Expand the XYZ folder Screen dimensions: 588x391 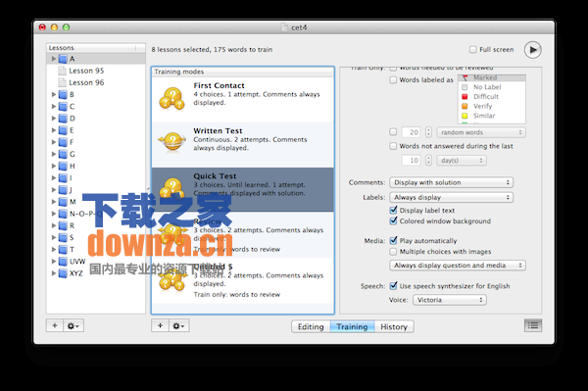(54, 273)
